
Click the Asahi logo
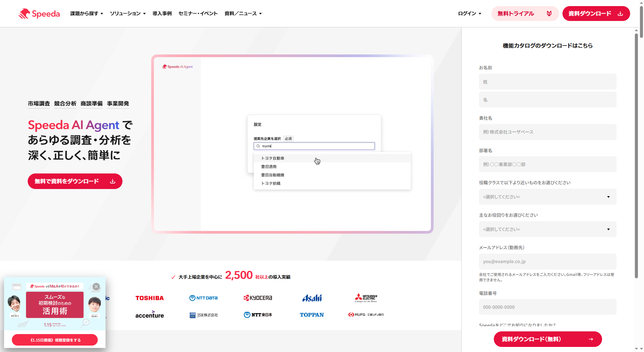312,298
